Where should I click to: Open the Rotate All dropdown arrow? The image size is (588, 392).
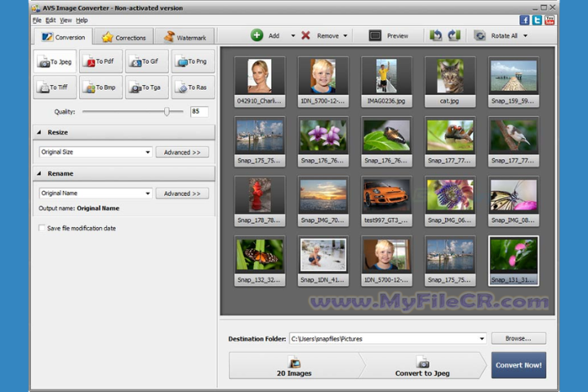click(525, 36)
